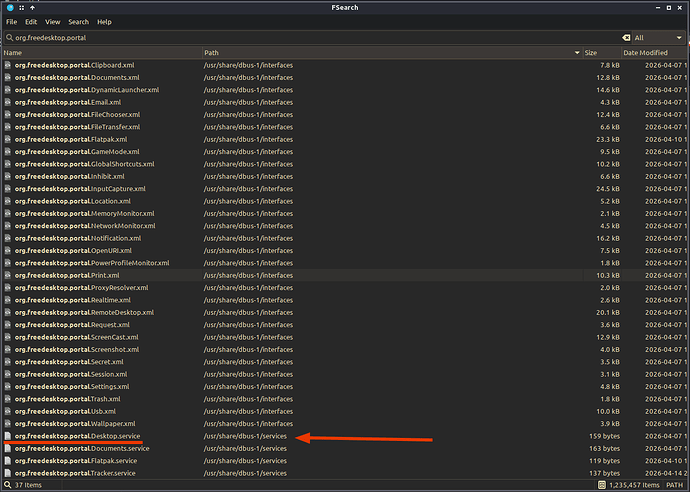Image resolution: width=690 pixels, height=492 pixels.
Task: Click the up-arrow icon in the title bar
Action: pos(32,7)
